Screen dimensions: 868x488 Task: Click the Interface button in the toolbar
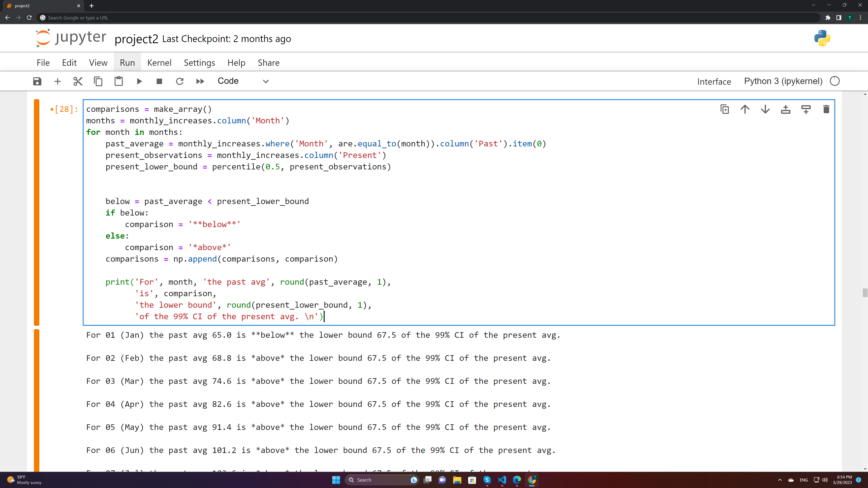pos(714,82)
